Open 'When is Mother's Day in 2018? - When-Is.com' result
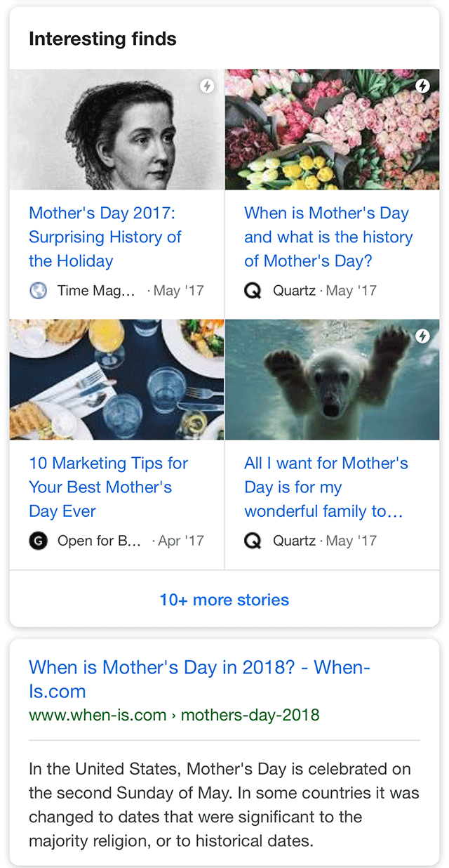Viewport: 449px width, 868px height. click(x=199, y=678)
